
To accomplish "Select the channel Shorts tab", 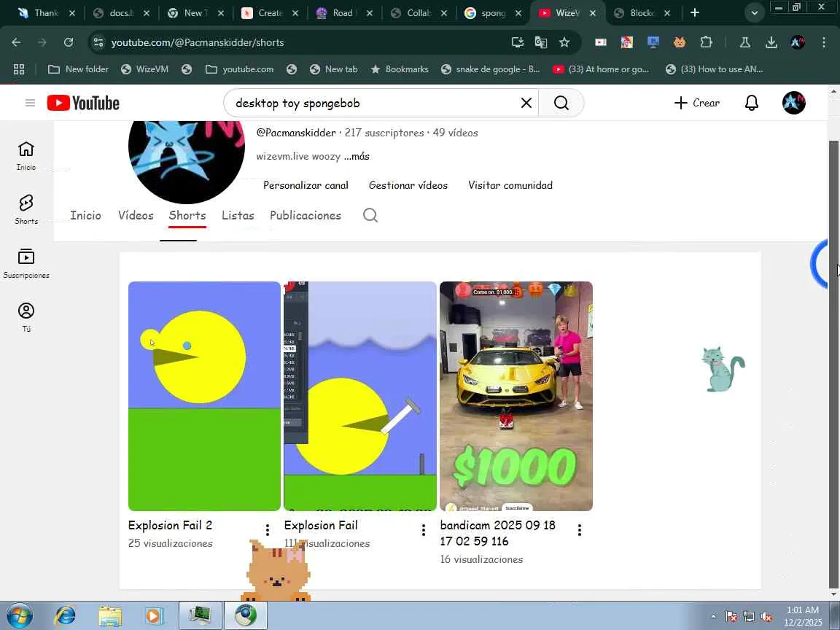I will (x=187, y=215).
